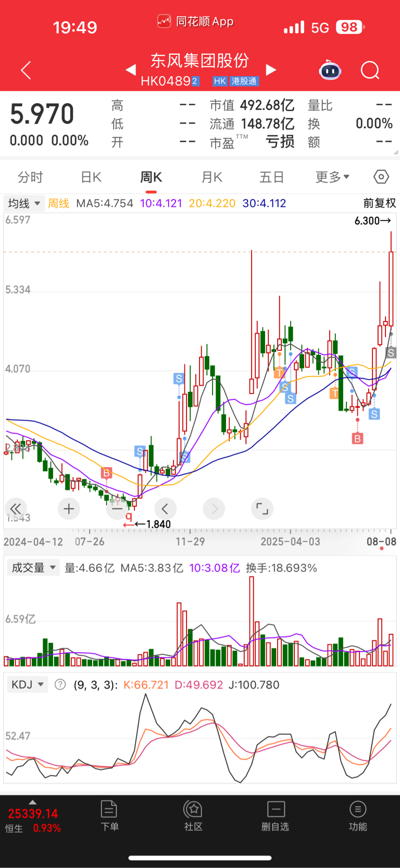
Task: Tap blue MA 30:4.112 label
Action: pyautogui.click(x=264, y=203)
